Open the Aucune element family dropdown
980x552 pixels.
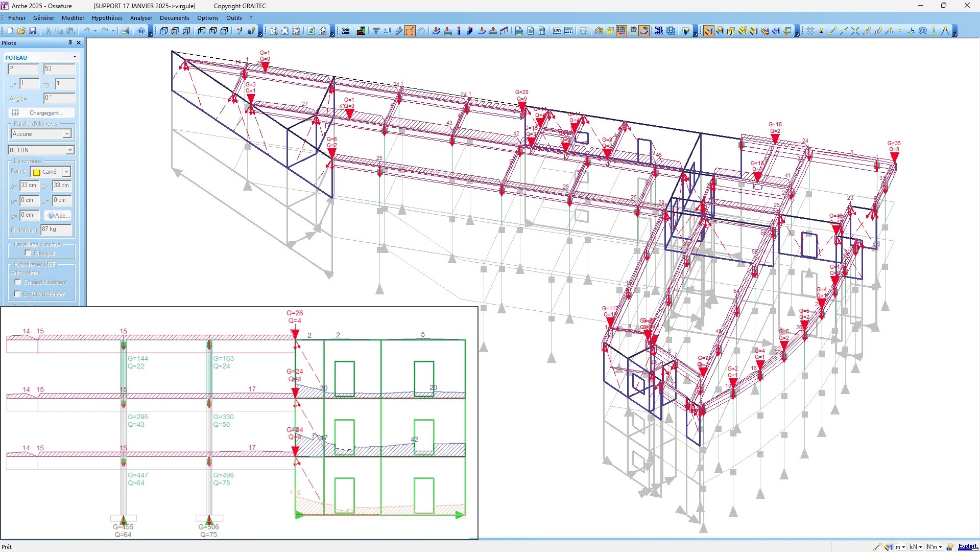coord(41,134)
